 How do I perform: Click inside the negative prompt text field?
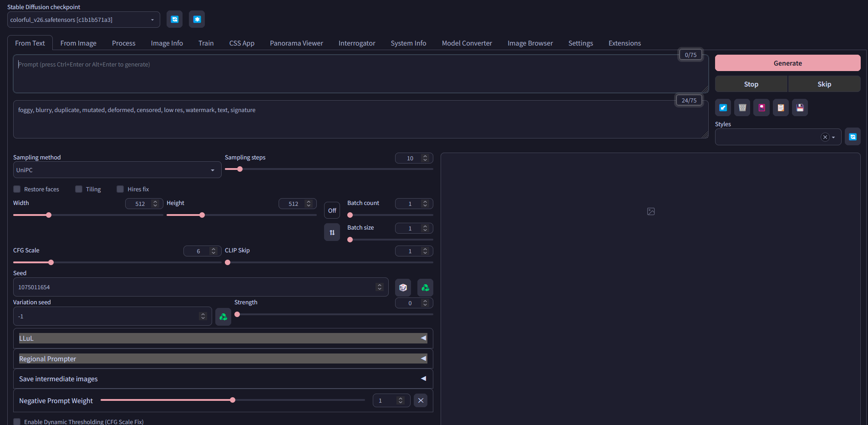[319, 119]
